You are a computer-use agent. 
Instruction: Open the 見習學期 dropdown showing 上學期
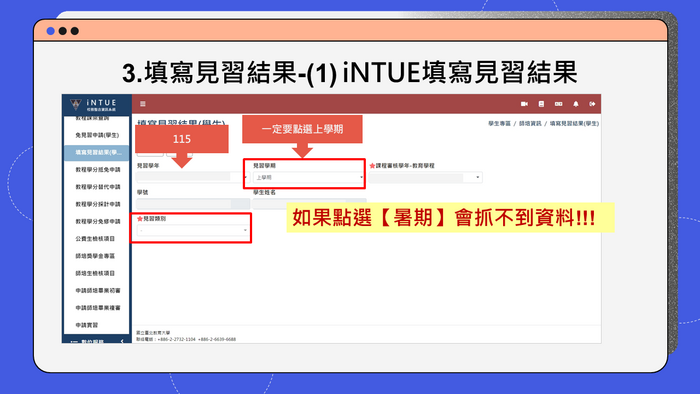[x=308, y=177]
